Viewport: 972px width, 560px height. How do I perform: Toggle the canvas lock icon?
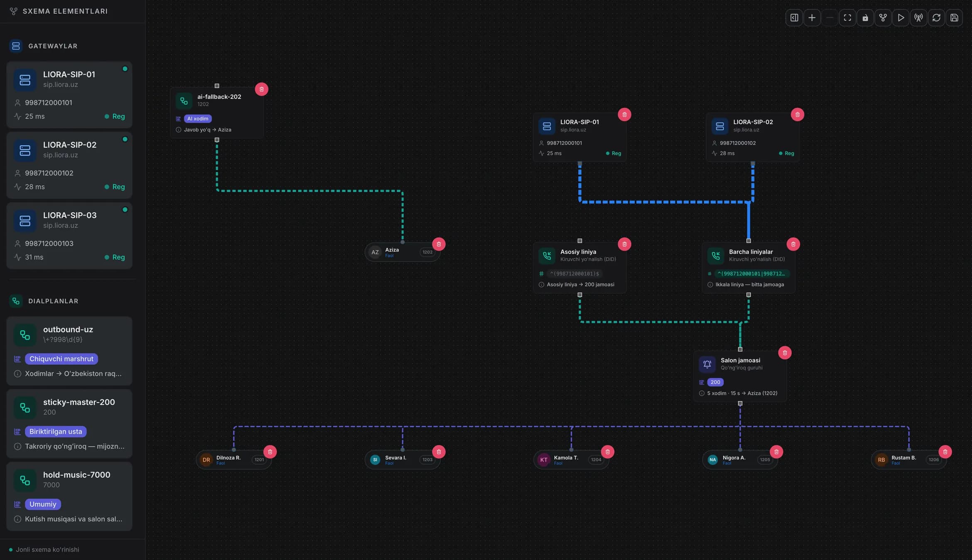pos(865,18)
